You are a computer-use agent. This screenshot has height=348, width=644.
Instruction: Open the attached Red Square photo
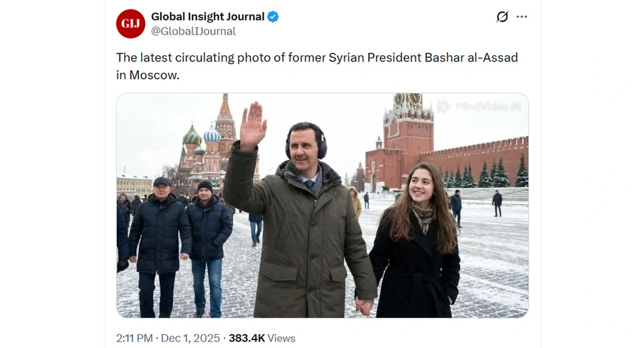pos(322,205)
